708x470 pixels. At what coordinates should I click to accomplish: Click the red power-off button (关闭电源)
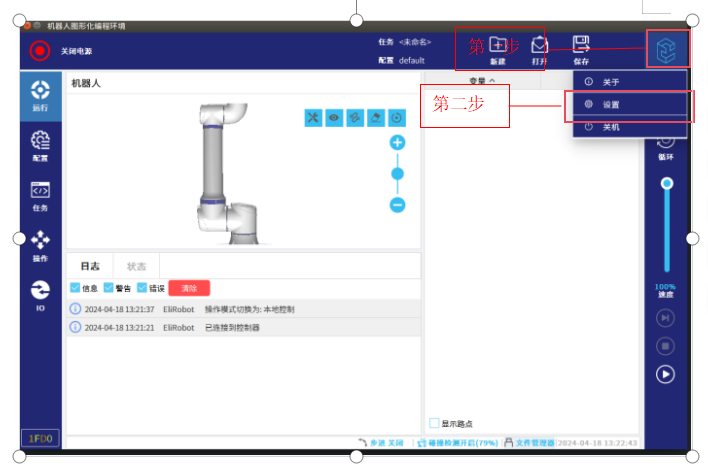[39, 50]
